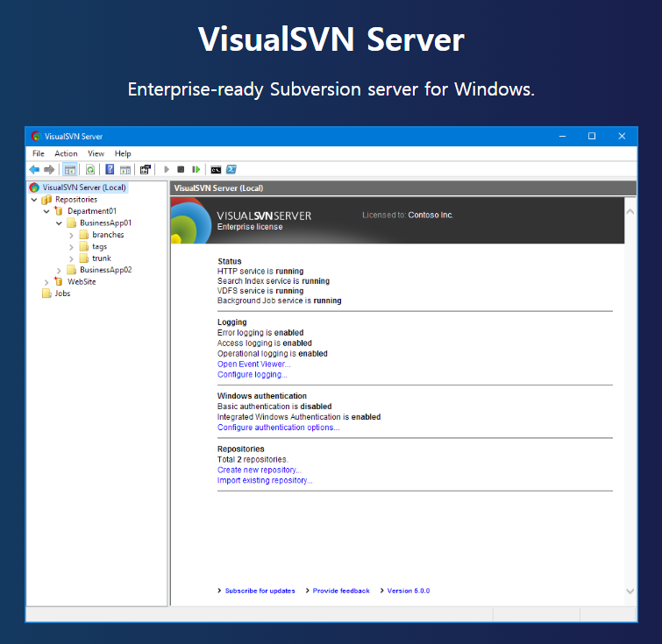
Task: Click the Provide feedback link
Action: pyautogui.click(x=341, y=591)
